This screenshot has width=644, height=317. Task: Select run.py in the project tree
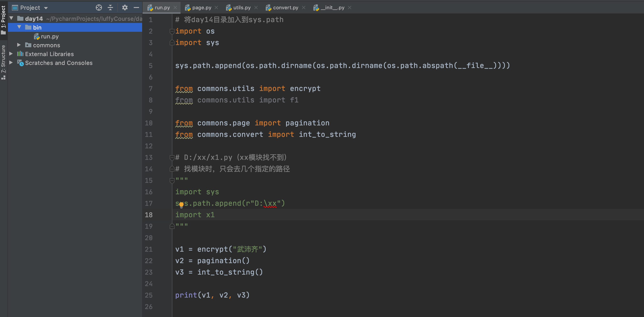click(x=49, y=36)
